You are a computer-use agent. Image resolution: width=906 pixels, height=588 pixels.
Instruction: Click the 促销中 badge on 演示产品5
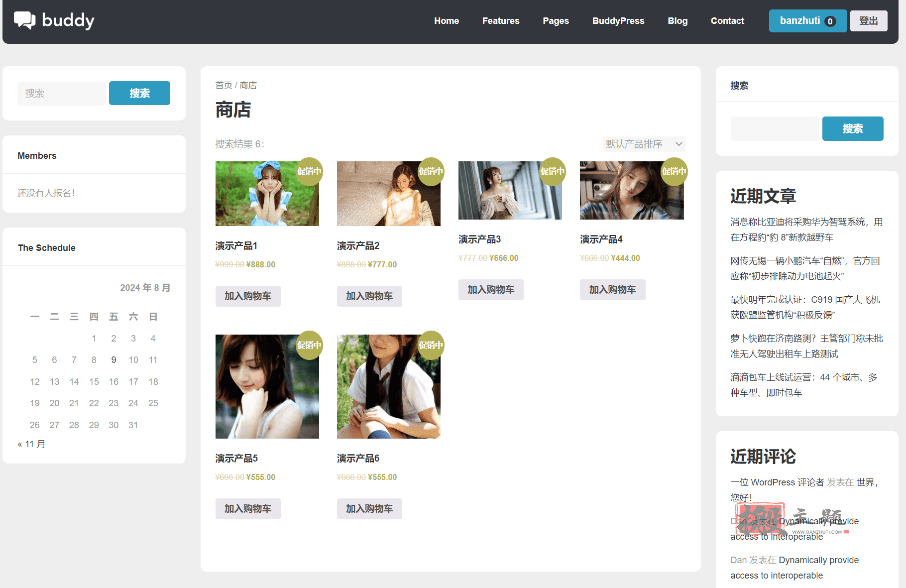point(309,345)
